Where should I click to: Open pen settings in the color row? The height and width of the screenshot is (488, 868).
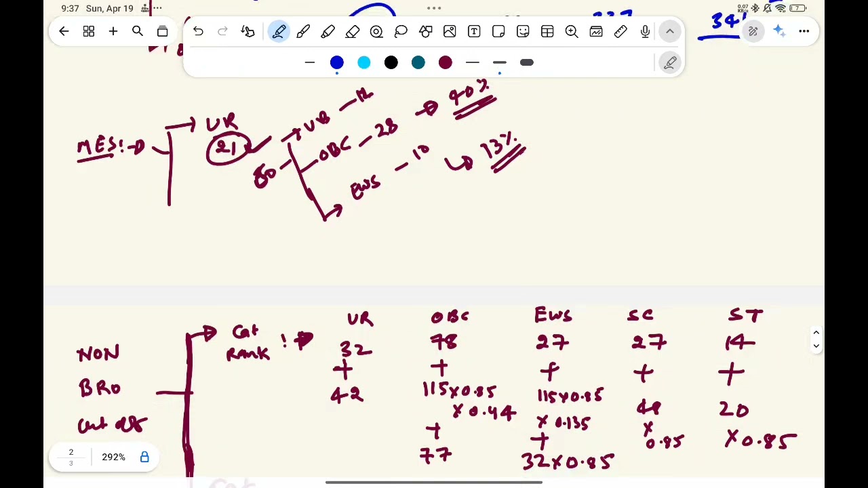pyautogui.click(x=670, y=63)
